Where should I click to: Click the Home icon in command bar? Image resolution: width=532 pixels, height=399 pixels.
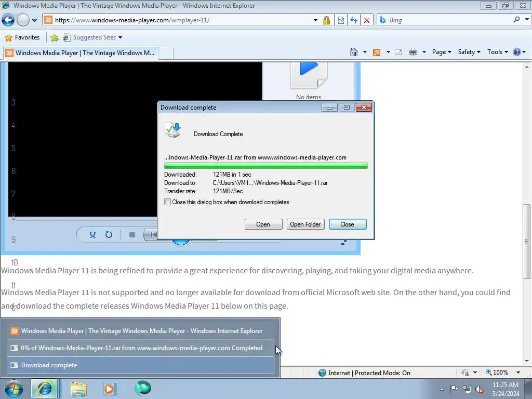pyautogui.click(x=353, y=52)
